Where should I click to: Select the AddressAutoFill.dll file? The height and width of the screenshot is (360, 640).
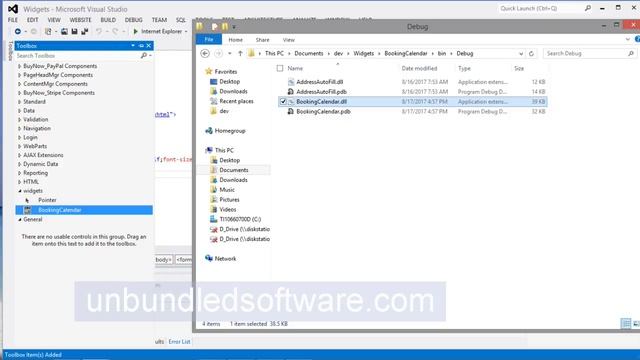pyautogui.click(x=320, y=82)
